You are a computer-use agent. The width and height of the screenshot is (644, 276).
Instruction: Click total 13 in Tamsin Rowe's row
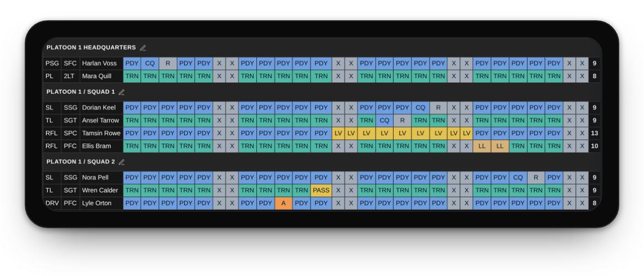click(594, 133)
